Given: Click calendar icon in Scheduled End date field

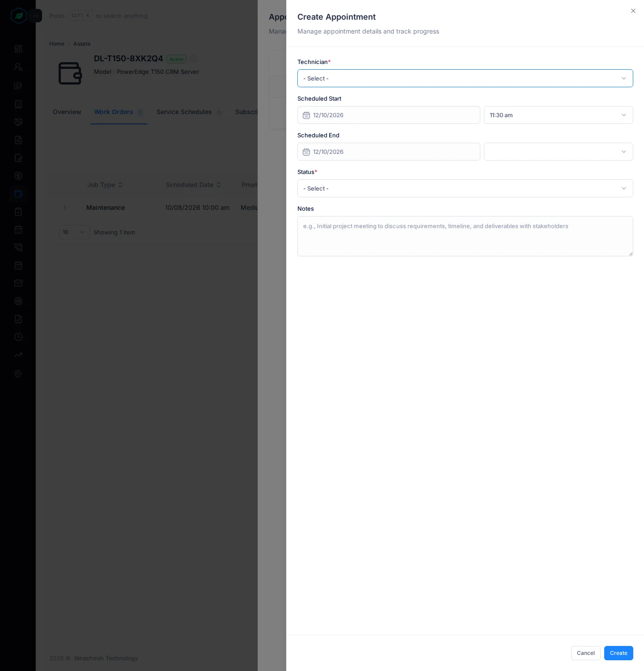Looking at the screenshot, I should [306, 152].
